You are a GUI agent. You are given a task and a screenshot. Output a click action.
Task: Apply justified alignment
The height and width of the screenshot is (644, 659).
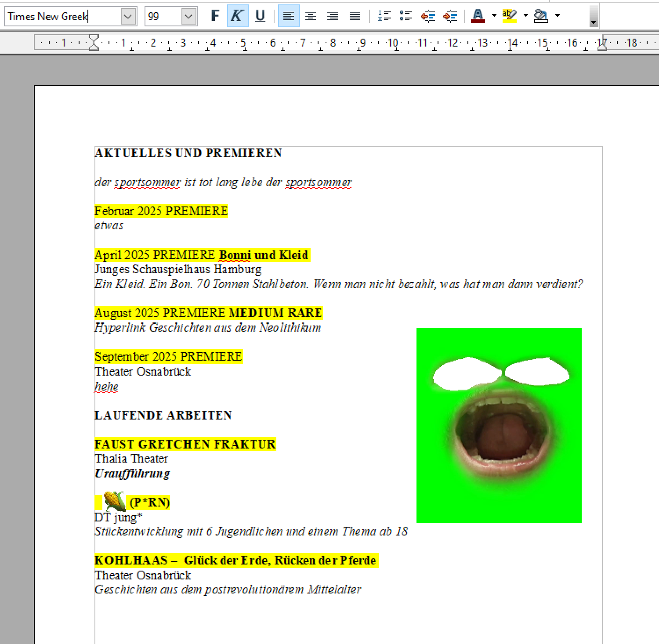coord(355,16)
